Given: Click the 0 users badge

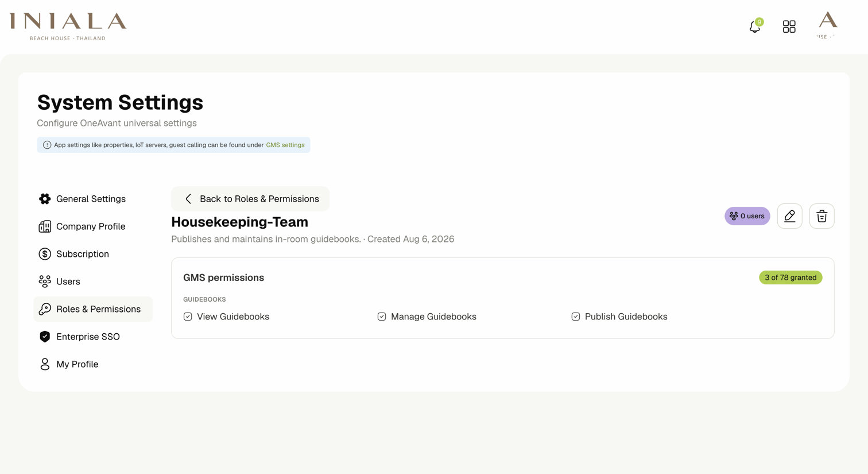Looking at the screenshot, I should 747,216.
